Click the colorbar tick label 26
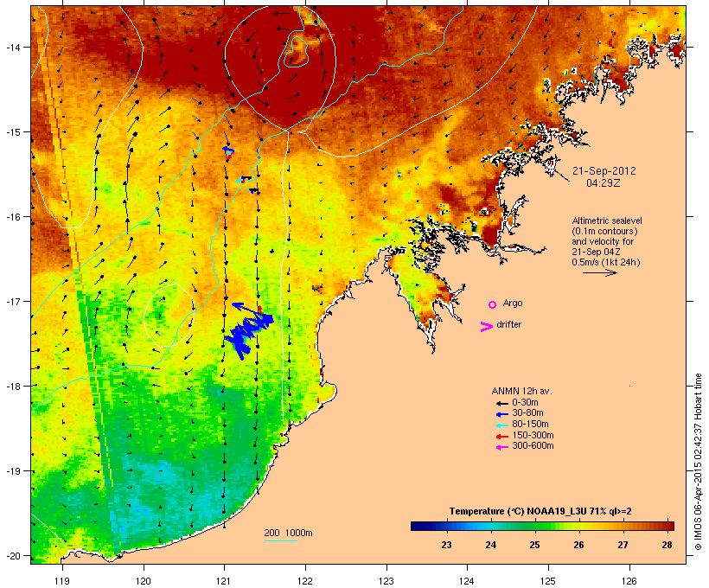 tap(578, 545)
